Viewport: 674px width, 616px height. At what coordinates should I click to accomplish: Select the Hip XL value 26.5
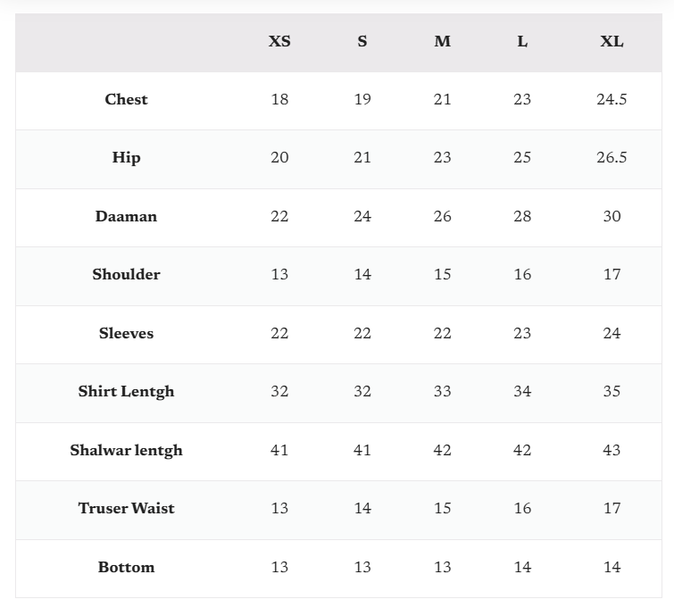click(612, 158)
